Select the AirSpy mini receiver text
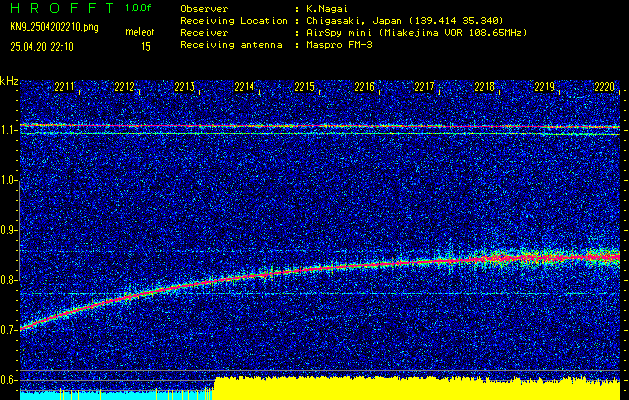This screenshot has width=629, height=400. click(x=417, y=33)
